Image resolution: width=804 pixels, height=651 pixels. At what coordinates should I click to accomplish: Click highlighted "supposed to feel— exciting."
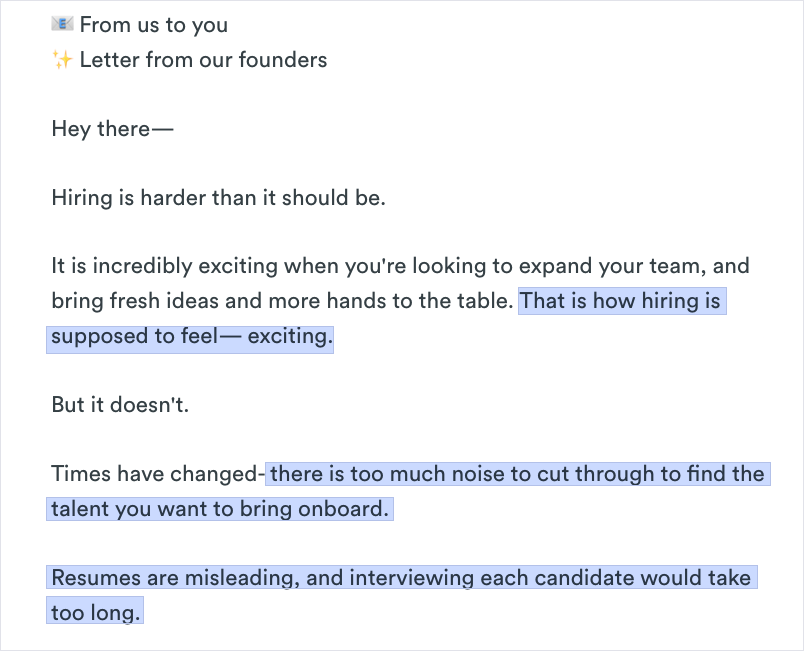click(x=190, y=336)
